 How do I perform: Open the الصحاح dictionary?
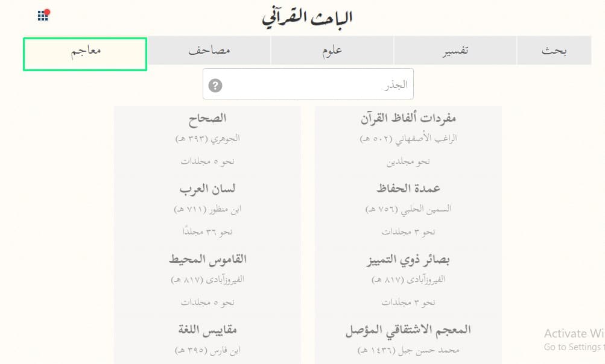(x=207, y=118)
